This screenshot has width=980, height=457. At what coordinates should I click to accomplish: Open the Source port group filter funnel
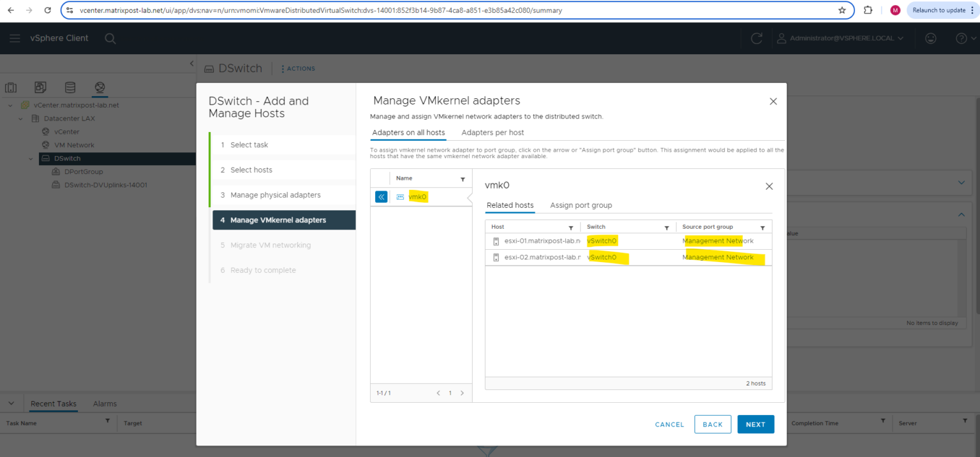point(762,227)
